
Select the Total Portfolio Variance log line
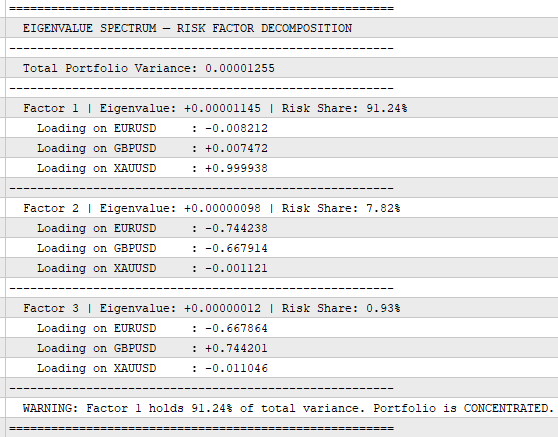coord(282,68)
